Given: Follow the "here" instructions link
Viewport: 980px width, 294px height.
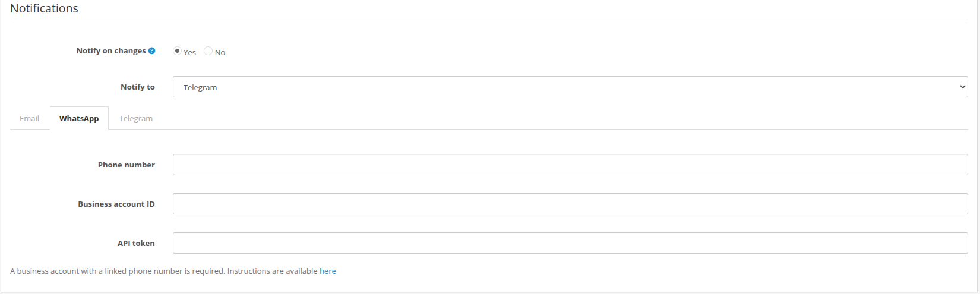Looking at the screenshot, I should [x=328, y=271].
